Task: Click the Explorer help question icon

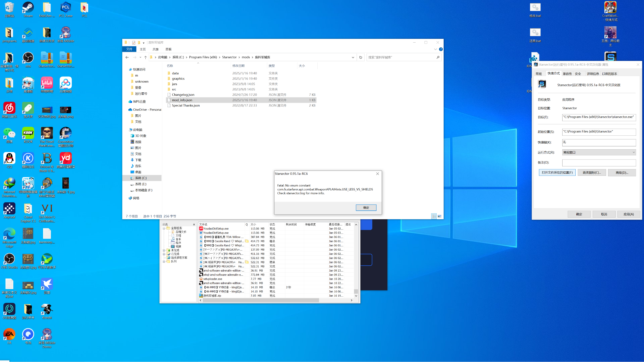Action: [441, 49]
